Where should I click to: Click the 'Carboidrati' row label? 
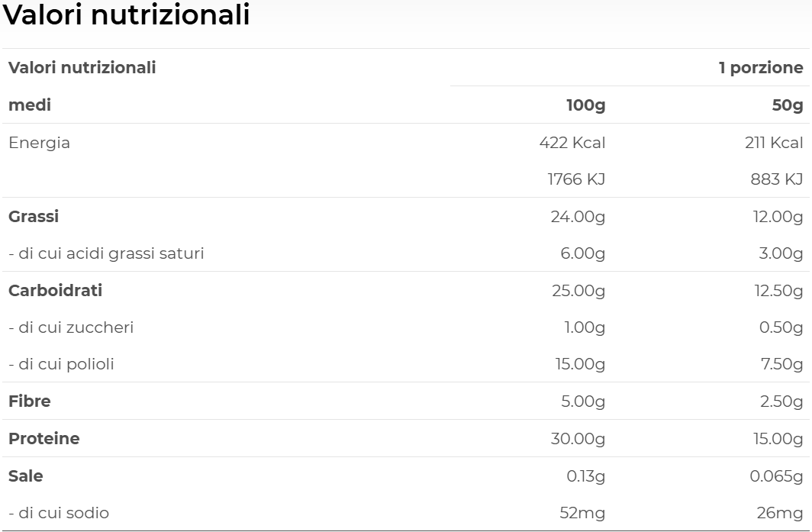click(55, 291)
